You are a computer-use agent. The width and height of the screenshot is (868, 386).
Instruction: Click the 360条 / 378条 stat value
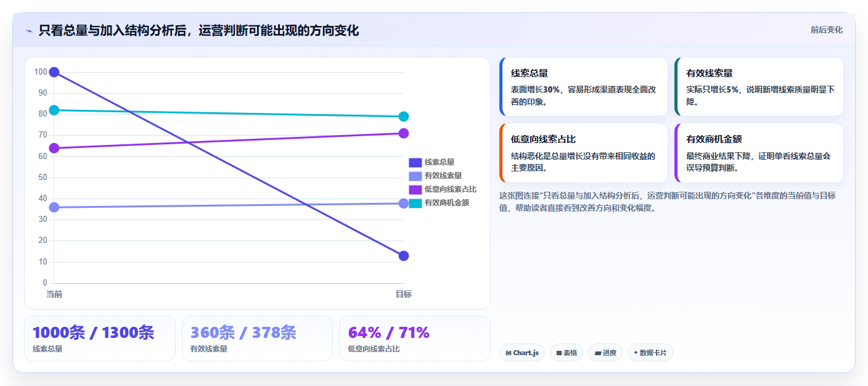[244, 332]
